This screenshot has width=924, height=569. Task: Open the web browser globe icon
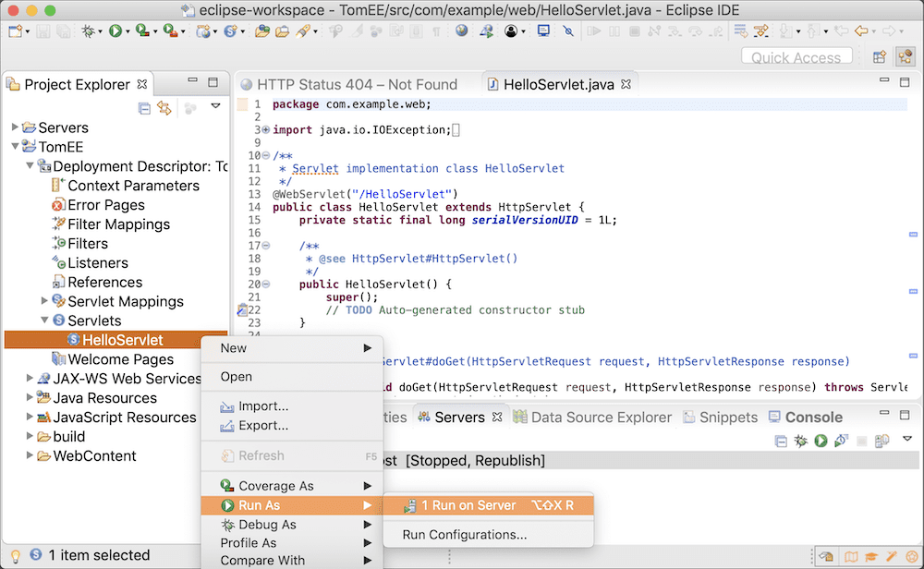[x=462, y=31]
